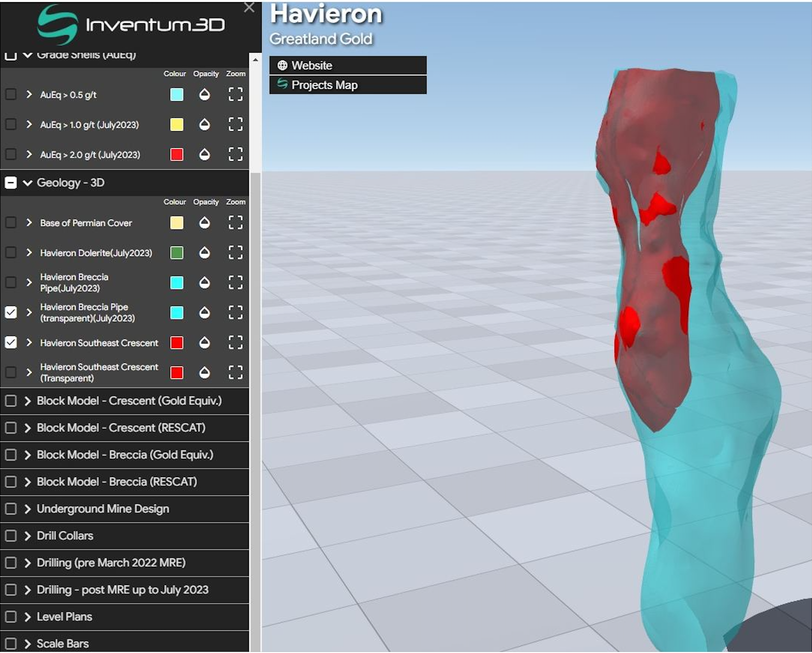Change yellow colour of AuEq > 1.0 g/t

point(177,124)
